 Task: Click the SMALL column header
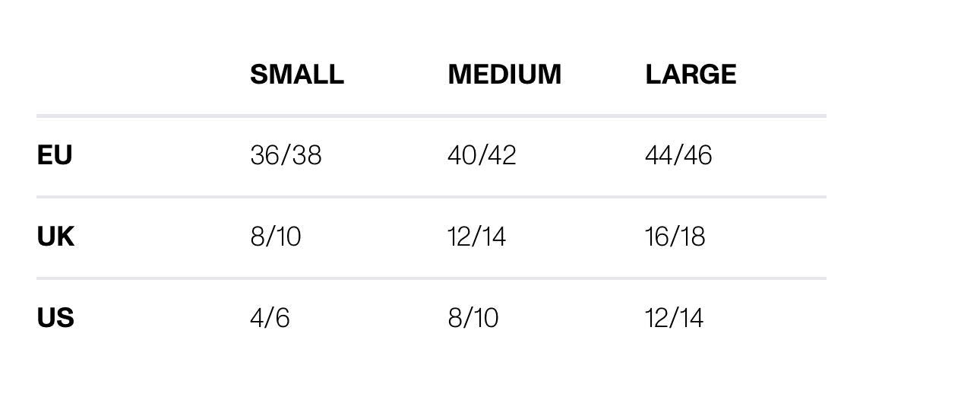[296, 75]
